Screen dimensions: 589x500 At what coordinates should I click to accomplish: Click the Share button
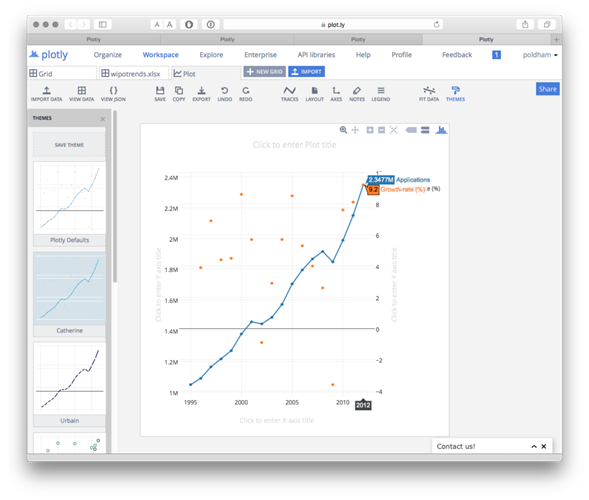(548, 89)
